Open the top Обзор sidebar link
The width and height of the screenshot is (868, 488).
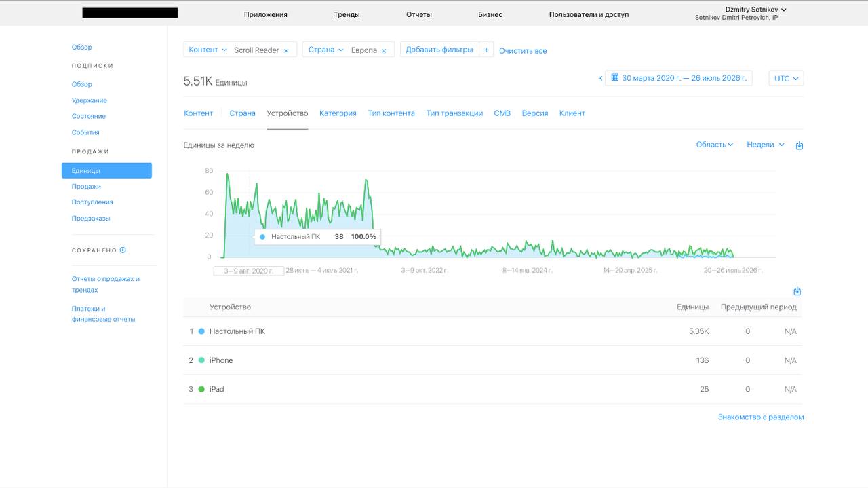82,47
